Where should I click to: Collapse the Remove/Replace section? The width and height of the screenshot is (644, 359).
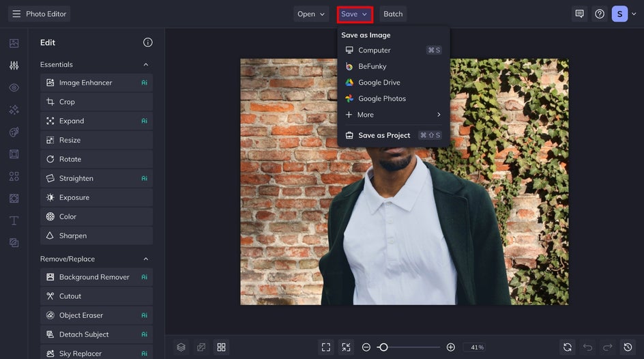pyautogui.click(x=145, y=259)
